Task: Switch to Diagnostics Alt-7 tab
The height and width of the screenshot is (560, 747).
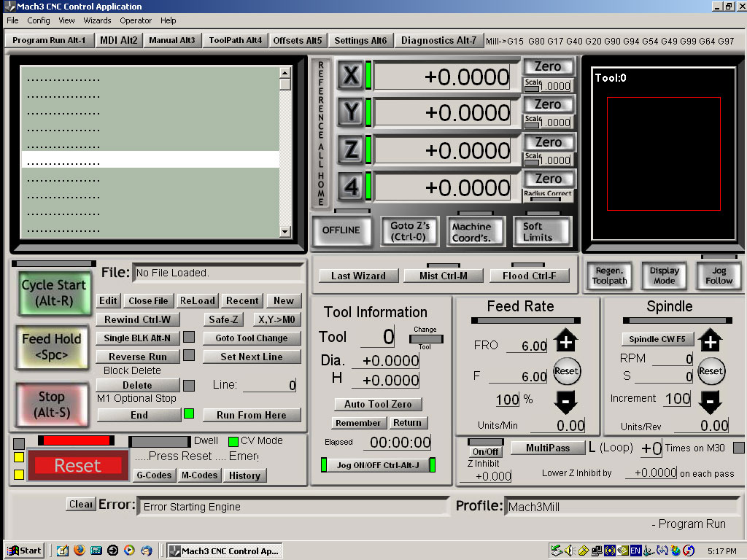Action: pyautogui.click(x=438, y=41)
